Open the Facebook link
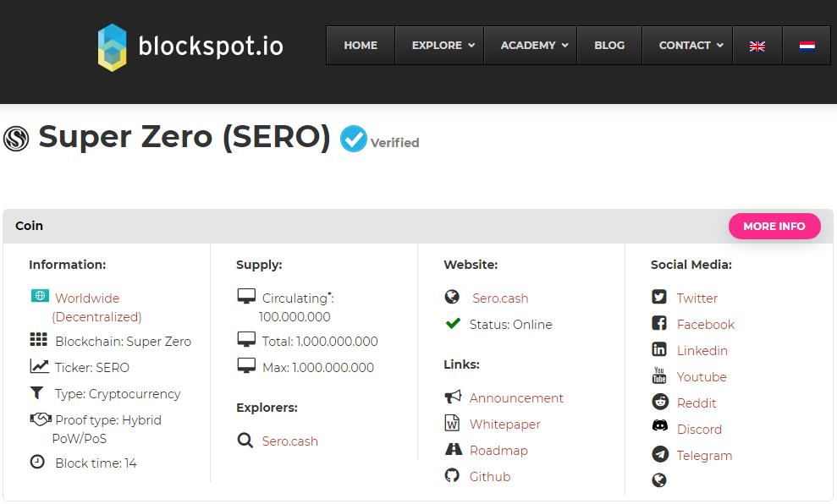 point(706,324)
